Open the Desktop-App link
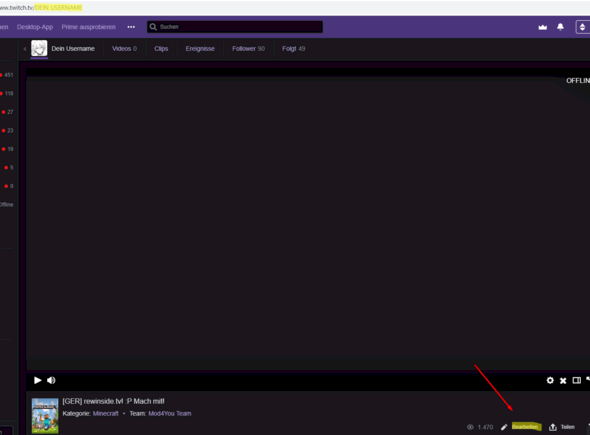 (x=35, y=27)
